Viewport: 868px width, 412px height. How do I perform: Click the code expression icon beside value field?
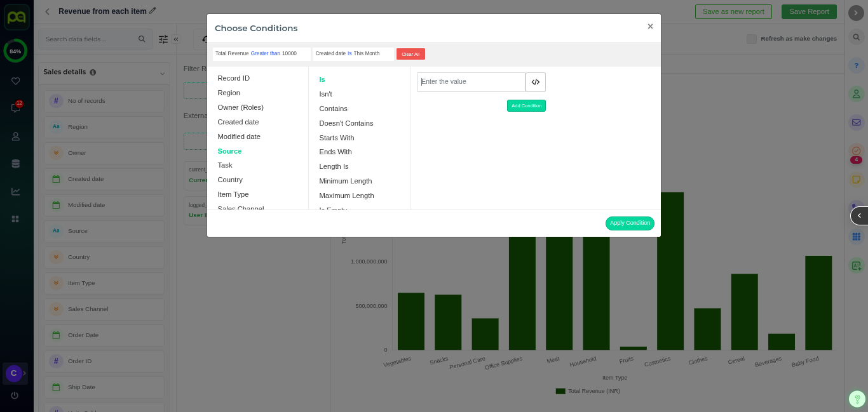click(535, 82)
